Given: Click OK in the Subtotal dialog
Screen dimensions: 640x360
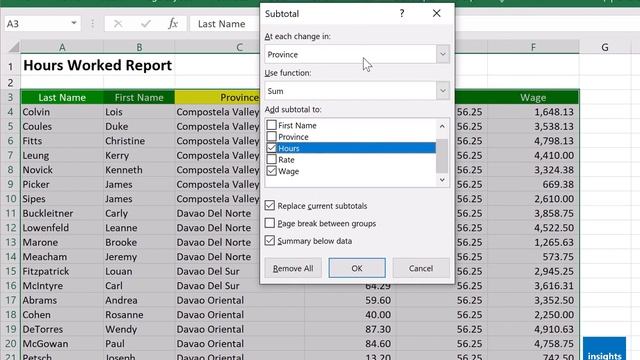Looking at the screenshot, I should point(357,268).
